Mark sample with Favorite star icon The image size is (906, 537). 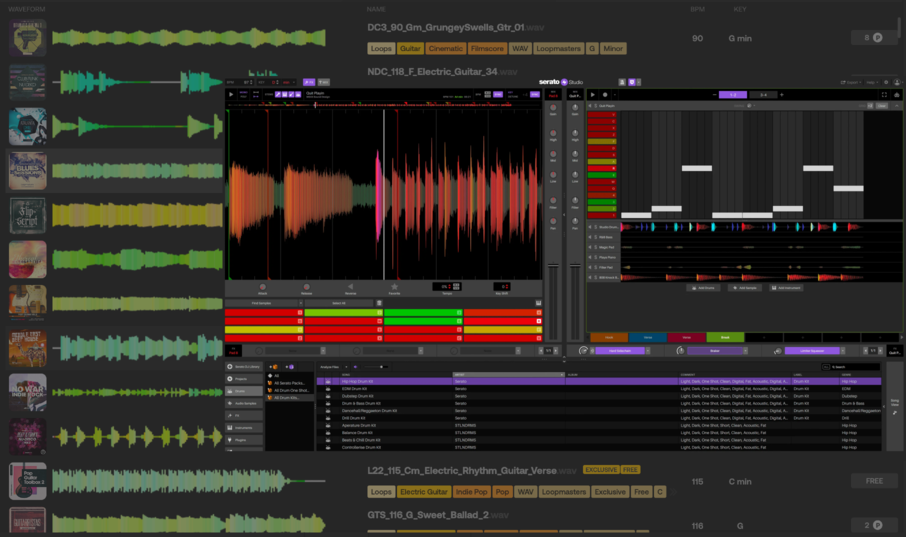(x=394, y=286)
